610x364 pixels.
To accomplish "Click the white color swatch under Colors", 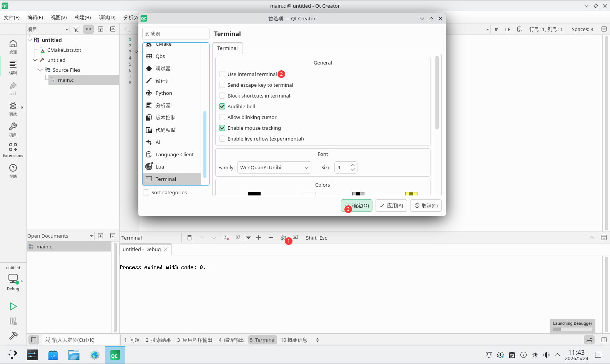I will click(x=310, y=194).
